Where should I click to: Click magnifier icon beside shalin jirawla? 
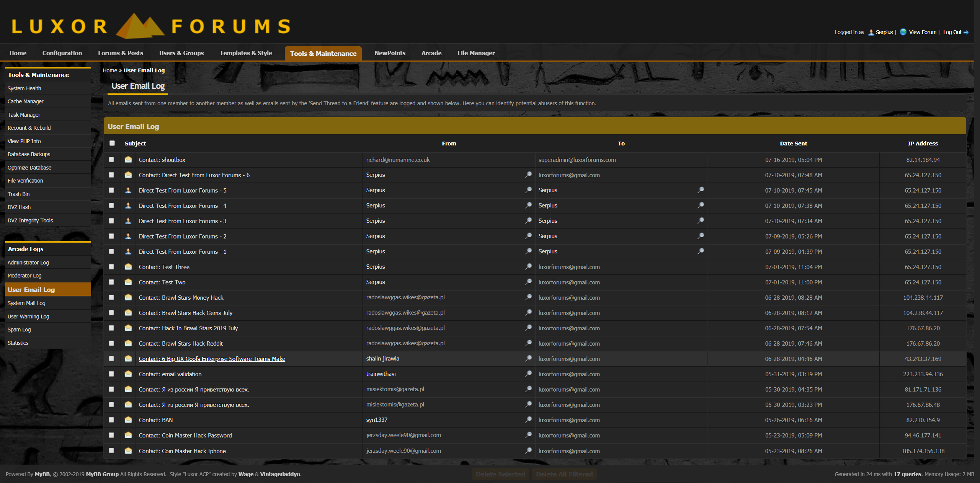(x=528, y=359)
